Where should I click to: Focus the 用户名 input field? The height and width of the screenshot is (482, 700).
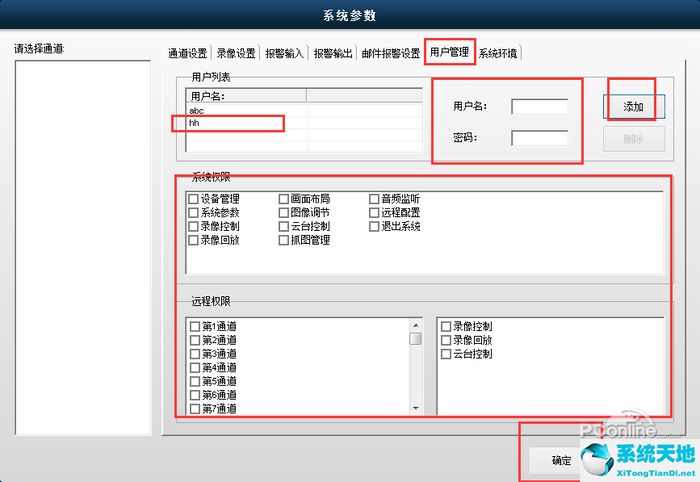pyautogui.click(x=539, y=107)
